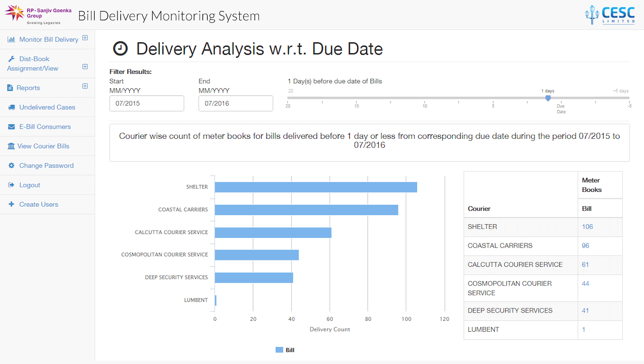
Task: Click the document icon beside Reports
Action: click(10, 88)
